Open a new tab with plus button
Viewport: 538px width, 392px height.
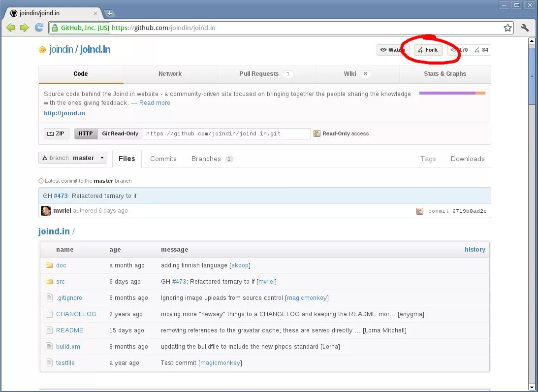pos(109,13)
